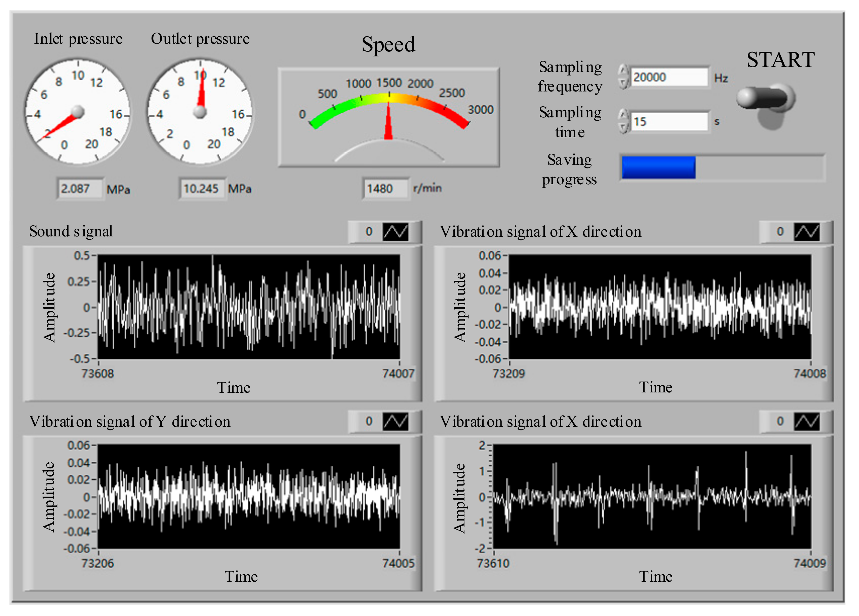Click the Saving progress blue bar
859x616 pixels.
(658, 167)
